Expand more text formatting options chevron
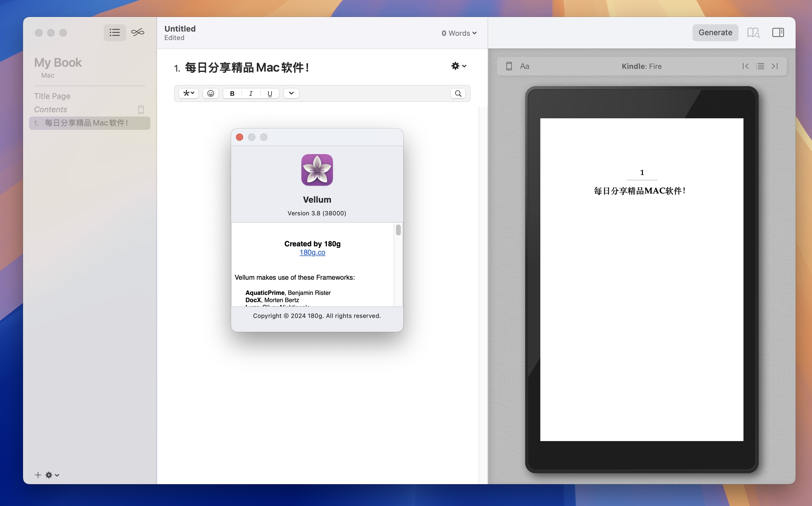 click(x=291, y=93)
